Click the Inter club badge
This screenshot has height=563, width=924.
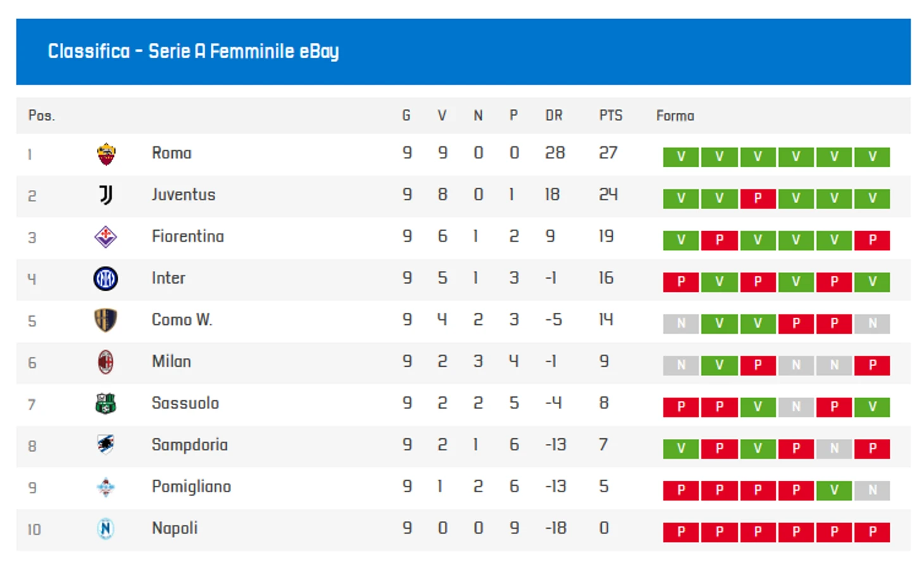point(106,279)
